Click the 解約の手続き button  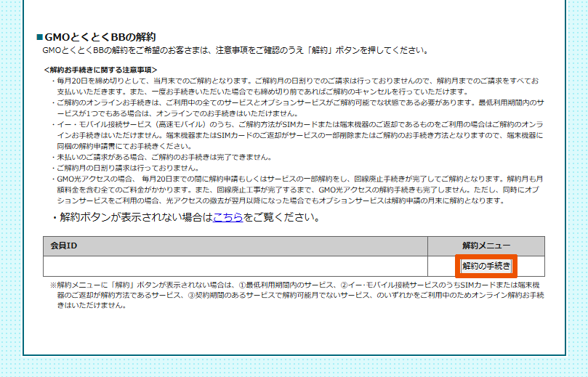(x=486, y=267)
